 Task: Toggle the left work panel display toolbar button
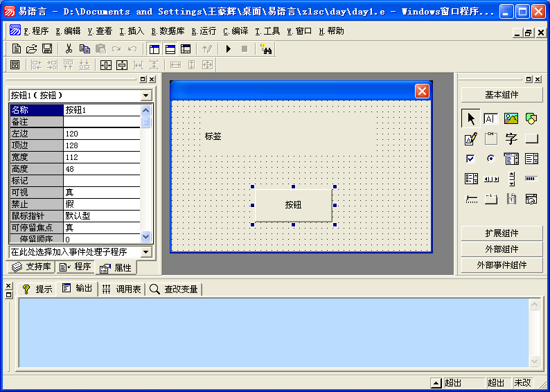154,48
